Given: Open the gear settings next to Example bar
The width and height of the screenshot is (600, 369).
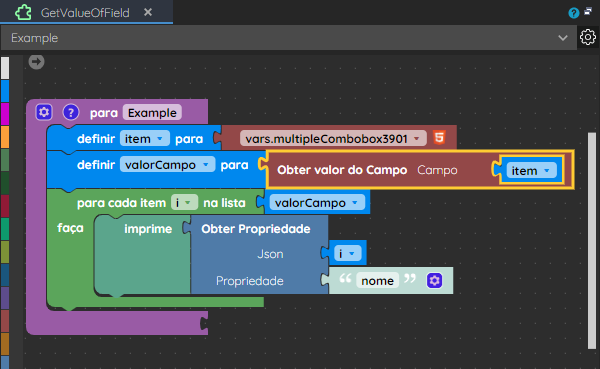Looking at the screenshot, I should pos(588,37).
